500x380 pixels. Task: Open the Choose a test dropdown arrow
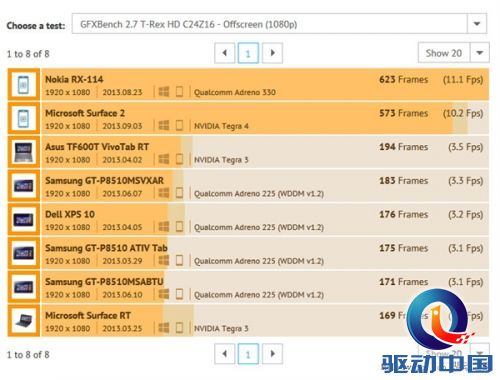click(x=477, y=24)
